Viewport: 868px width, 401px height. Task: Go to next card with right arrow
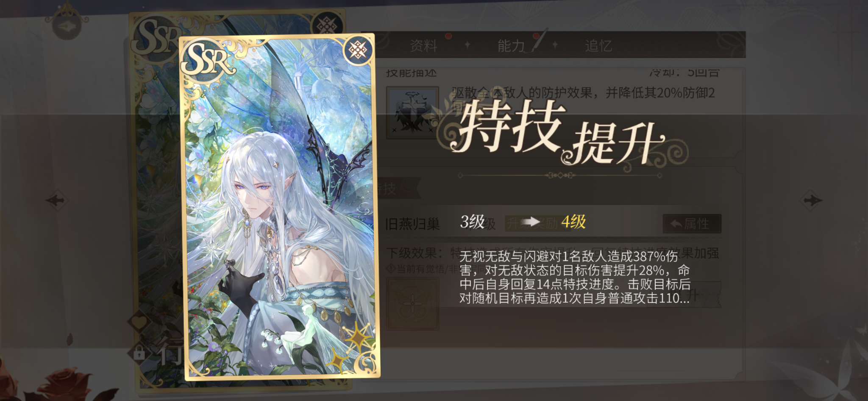point(812,200)
